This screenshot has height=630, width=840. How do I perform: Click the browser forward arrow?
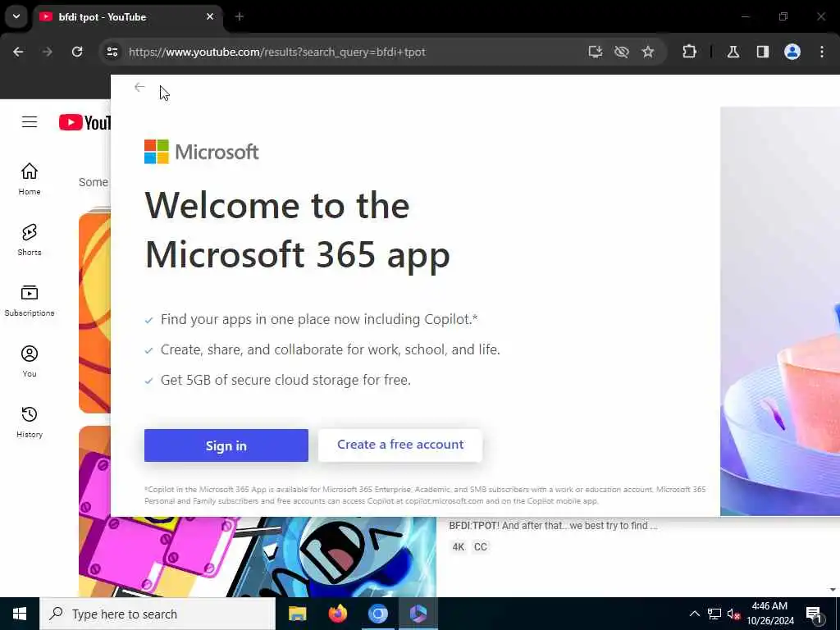click(x=47, y=52)
